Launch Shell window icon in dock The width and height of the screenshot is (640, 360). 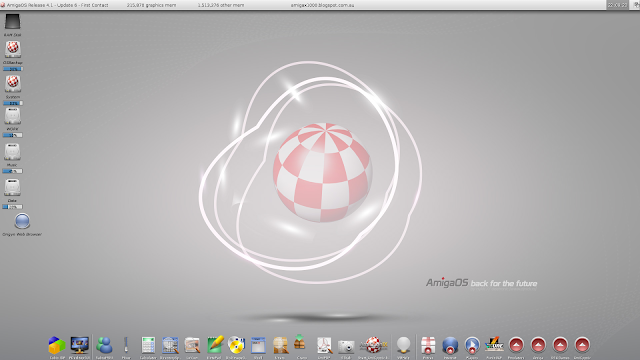(258, 345)
